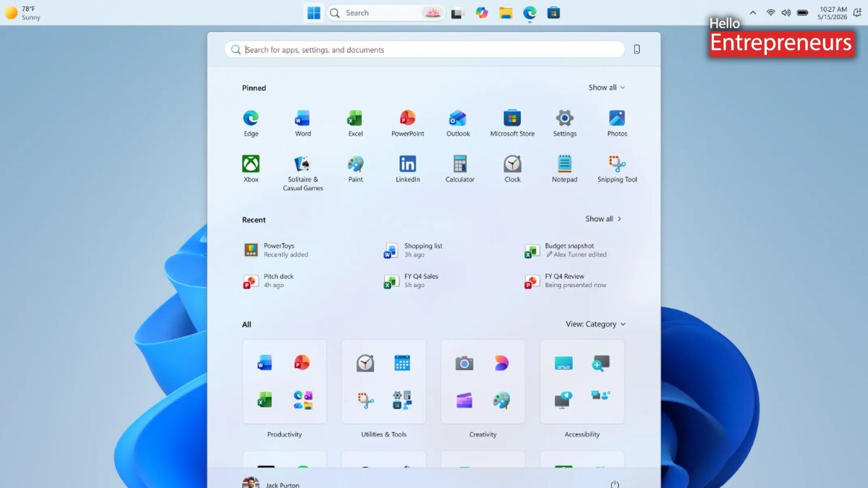Open Copilot from the taskbar
Screen dimensions: 868x488
[482, 13]
